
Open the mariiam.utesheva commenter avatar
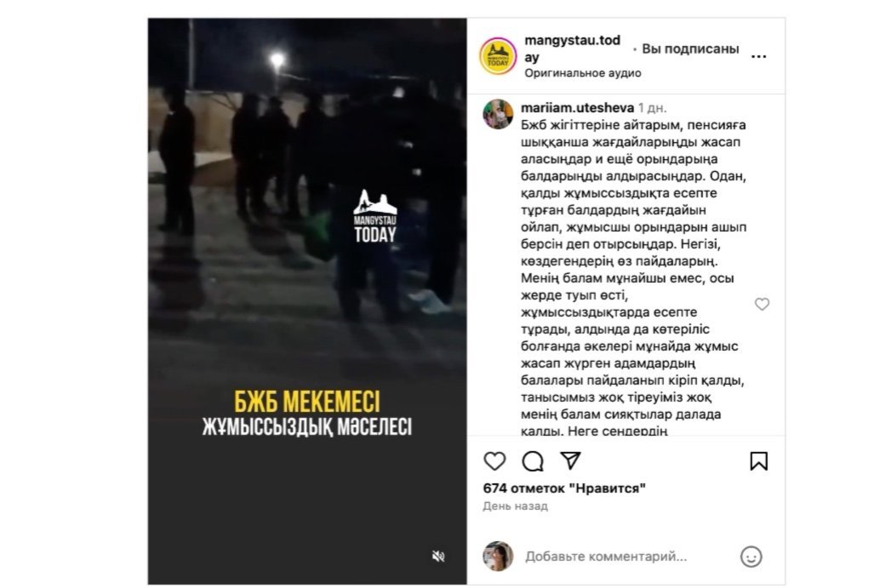(498, 114)
